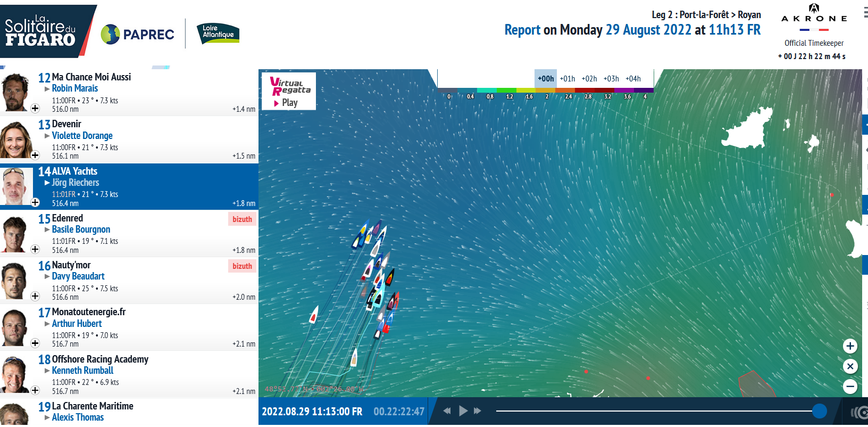
Task: Click Davy Beaudart skipper photo
Action: (14, 281)
